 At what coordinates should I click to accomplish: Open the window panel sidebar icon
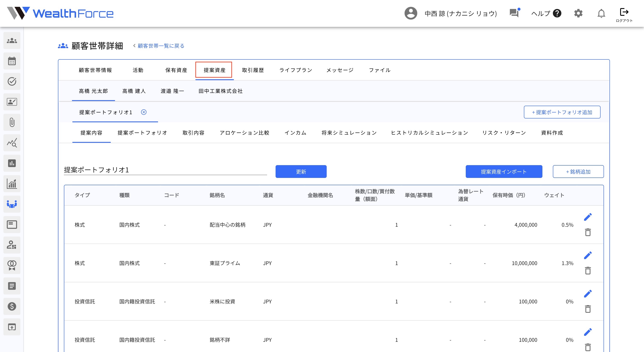point(12,224)
